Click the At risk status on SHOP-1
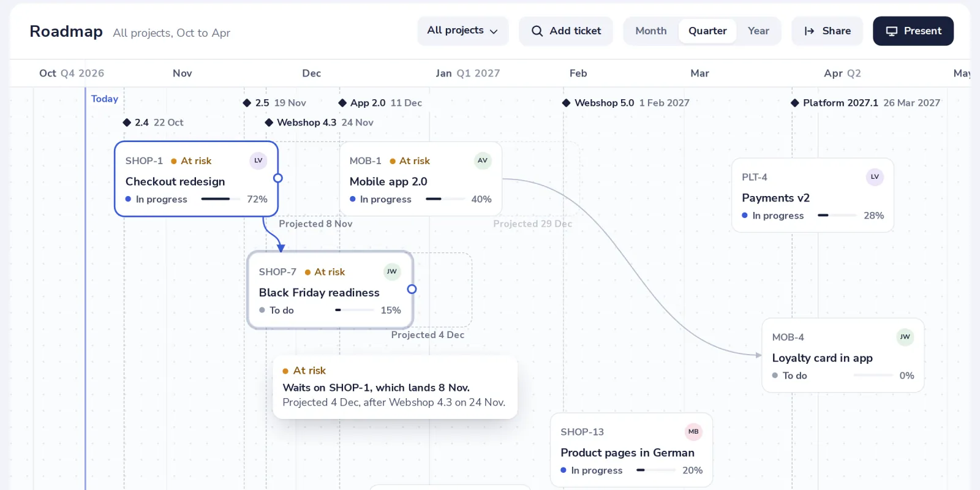Image resolution: width=980 pixels, height=490 pixels. click(x=191, y=160)
